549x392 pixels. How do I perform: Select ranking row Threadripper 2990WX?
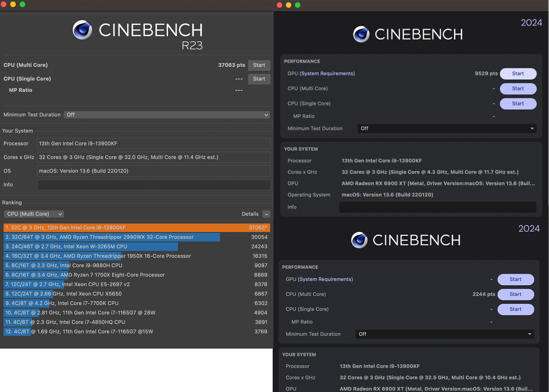137,237
